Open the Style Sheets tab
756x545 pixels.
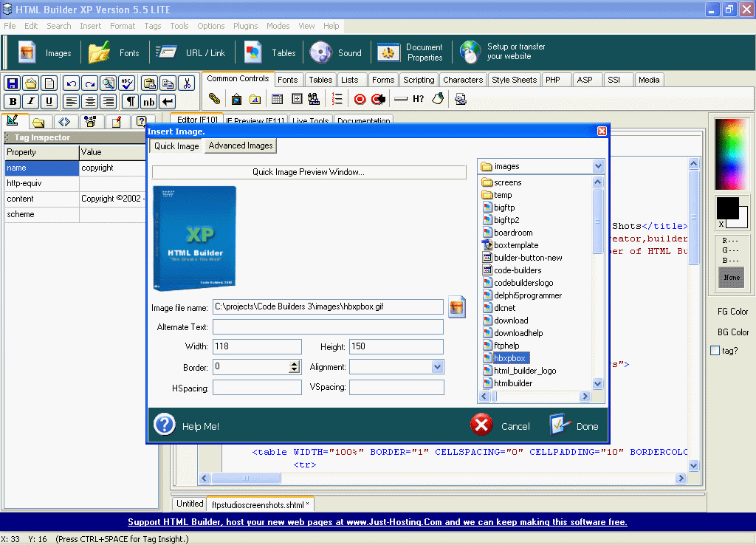514,80
